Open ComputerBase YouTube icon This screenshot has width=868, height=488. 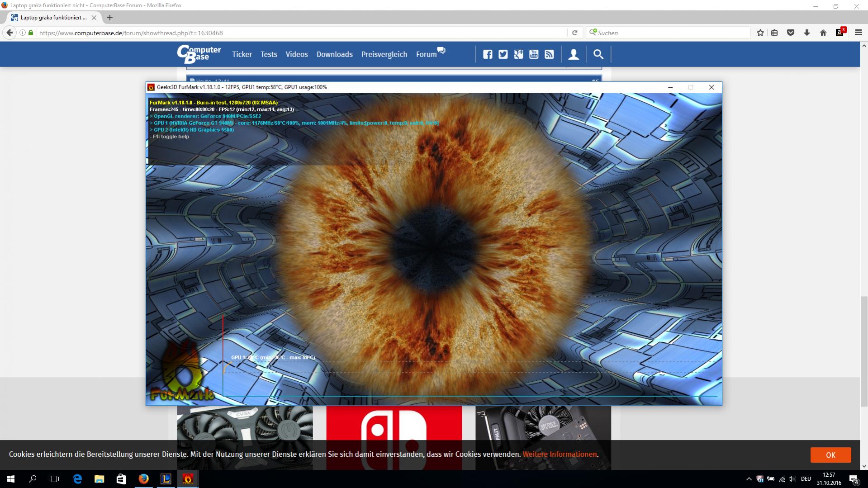click(534, 54)
